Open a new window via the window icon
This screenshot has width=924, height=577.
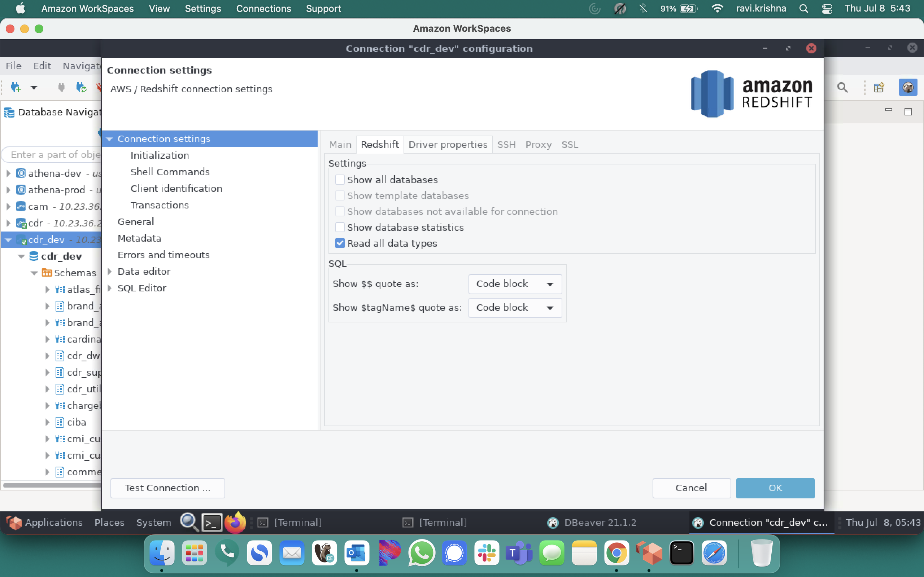tap(879, 87)
